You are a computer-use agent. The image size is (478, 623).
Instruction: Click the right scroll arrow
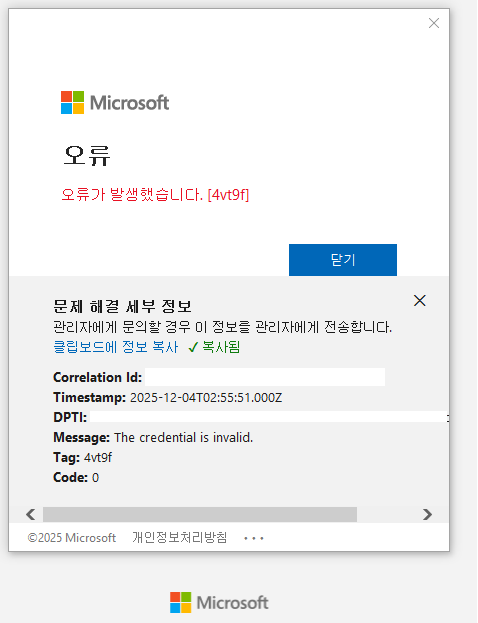(427, 514)
